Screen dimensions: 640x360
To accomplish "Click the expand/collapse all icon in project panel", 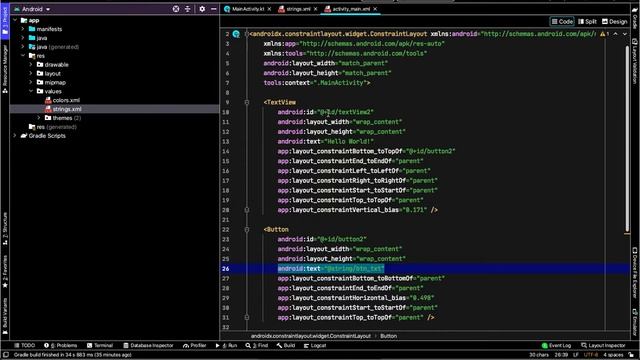I will (187, 9).
